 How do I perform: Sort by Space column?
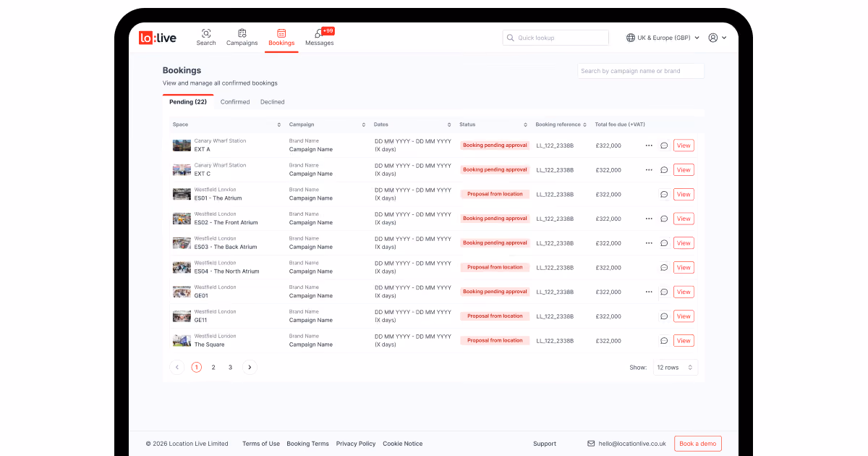click(279, 124)
